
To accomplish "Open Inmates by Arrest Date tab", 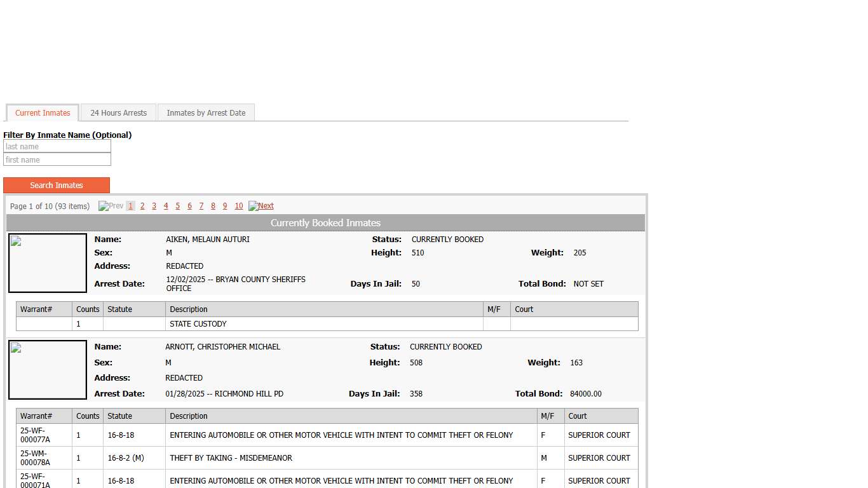I will (x=206, y=113).
